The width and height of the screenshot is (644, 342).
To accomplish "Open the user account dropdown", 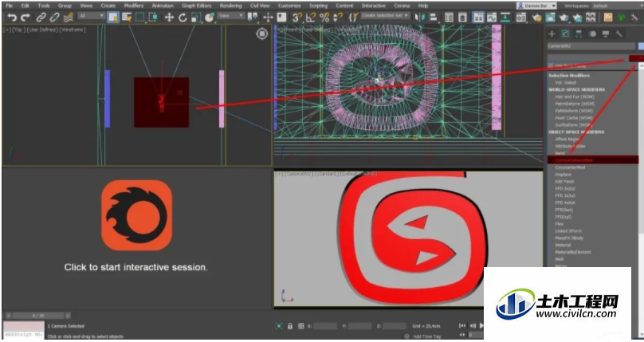I will tap(536, 6).
